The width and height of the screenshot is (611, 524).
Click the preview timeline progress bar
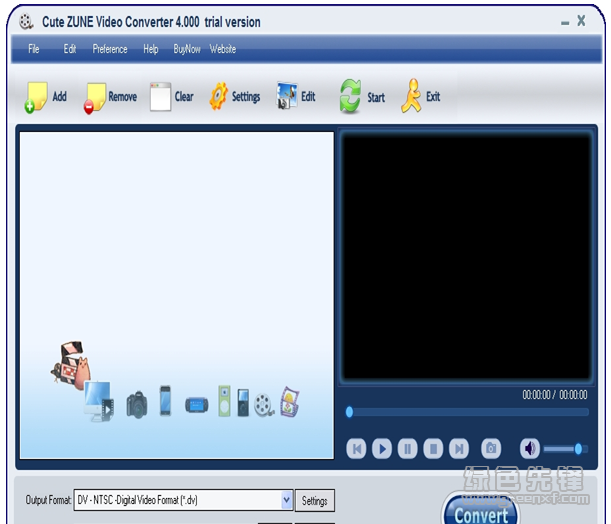[467, 412]
